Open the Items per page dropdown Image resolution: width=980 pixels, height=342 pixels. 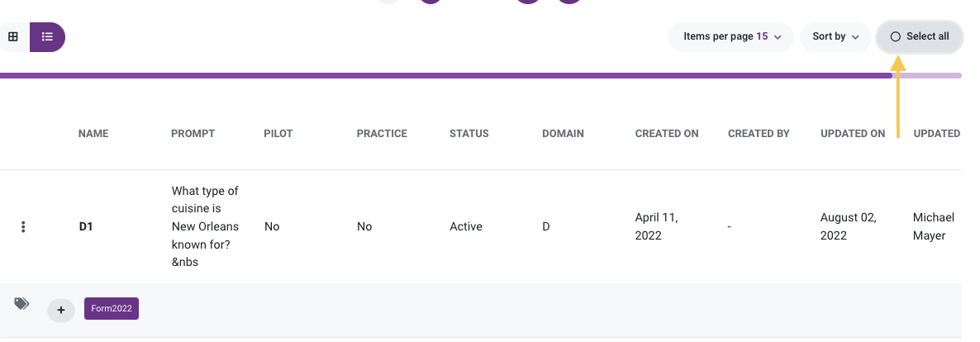coord(731,37)
